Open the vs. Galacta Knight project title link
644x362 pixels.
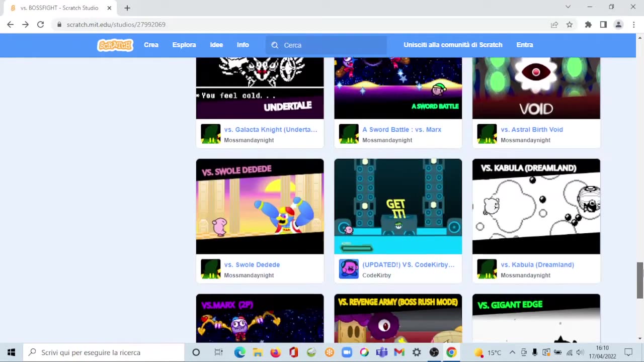(x=271, y=130)
